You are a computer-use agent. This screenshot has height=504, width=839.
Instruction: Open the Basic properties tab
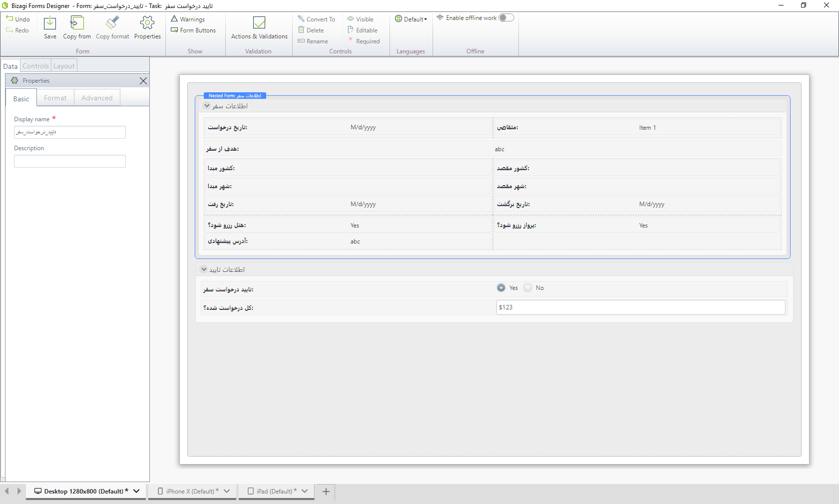21,99
